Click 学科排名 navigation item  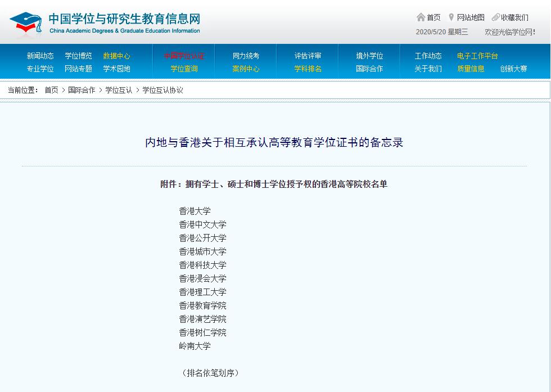(308, 68)
